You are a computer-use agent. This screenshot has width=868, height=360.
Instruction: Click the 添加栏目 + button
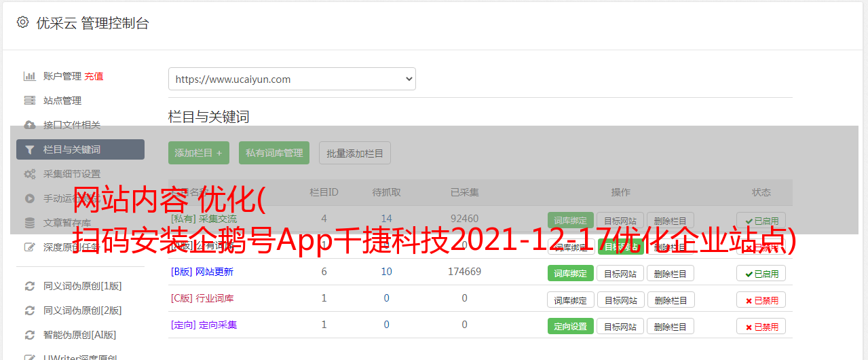pos(199,153)
